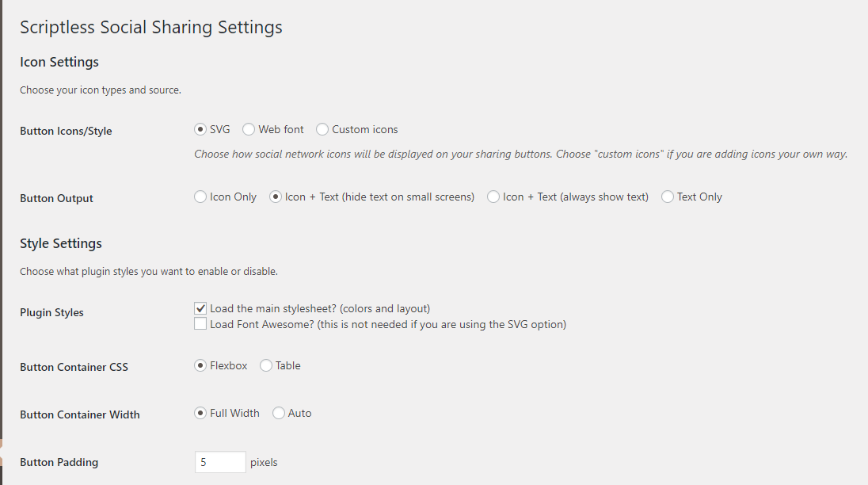Select Icon + Text (hide text on small screens)
The height and width of the screenshot is (485, 868).
coord(275,197)
